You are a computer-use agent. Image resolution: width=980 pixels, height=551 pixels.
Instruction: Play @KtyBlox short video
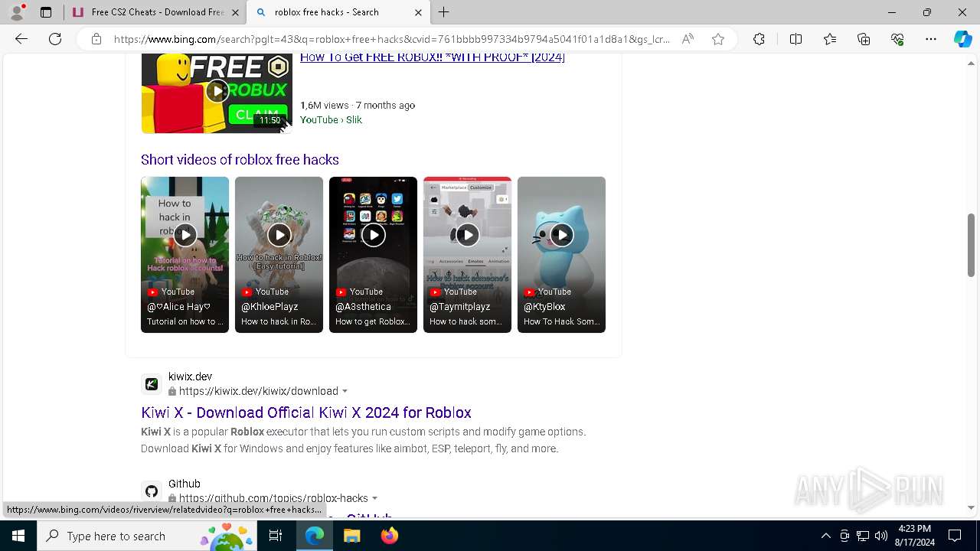tap(561, 255)
